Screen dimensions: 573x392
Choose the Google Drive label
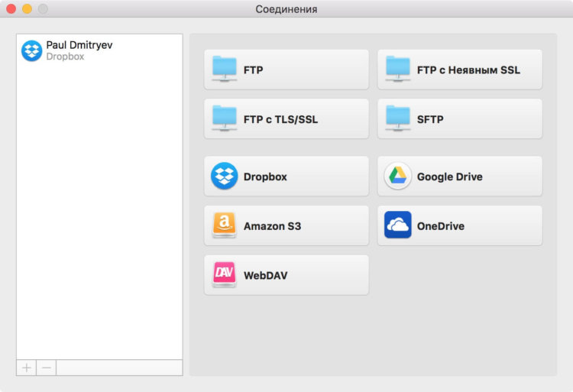(450, 177)
